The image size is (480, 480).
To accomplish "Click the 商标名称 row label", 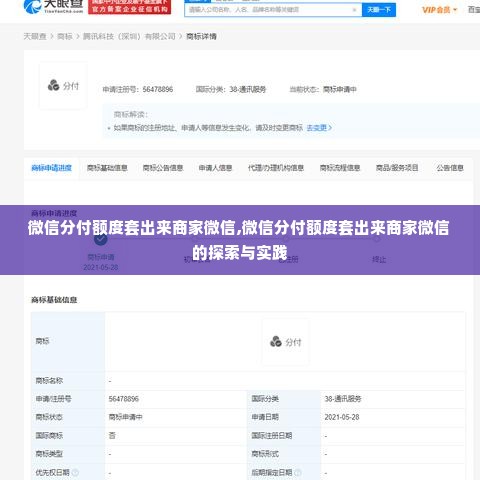I will pos(49,381).
